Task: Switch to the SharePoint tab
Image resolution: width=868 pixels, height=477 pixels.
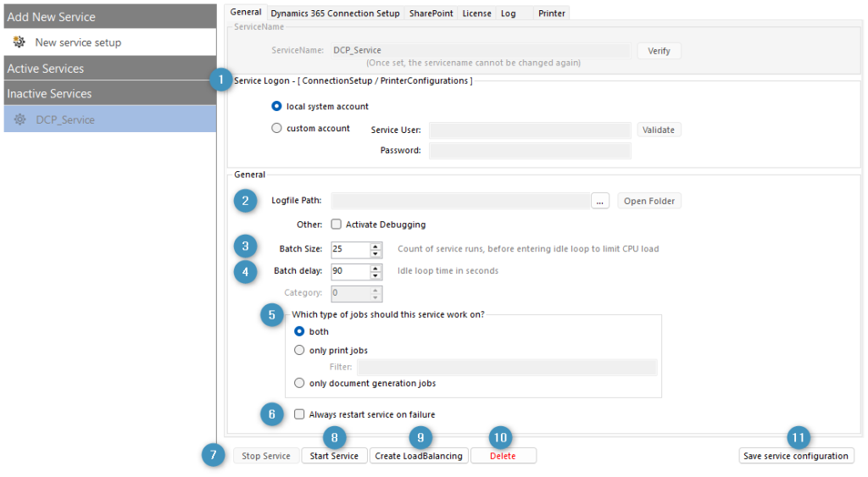Action: click(431, 14)
